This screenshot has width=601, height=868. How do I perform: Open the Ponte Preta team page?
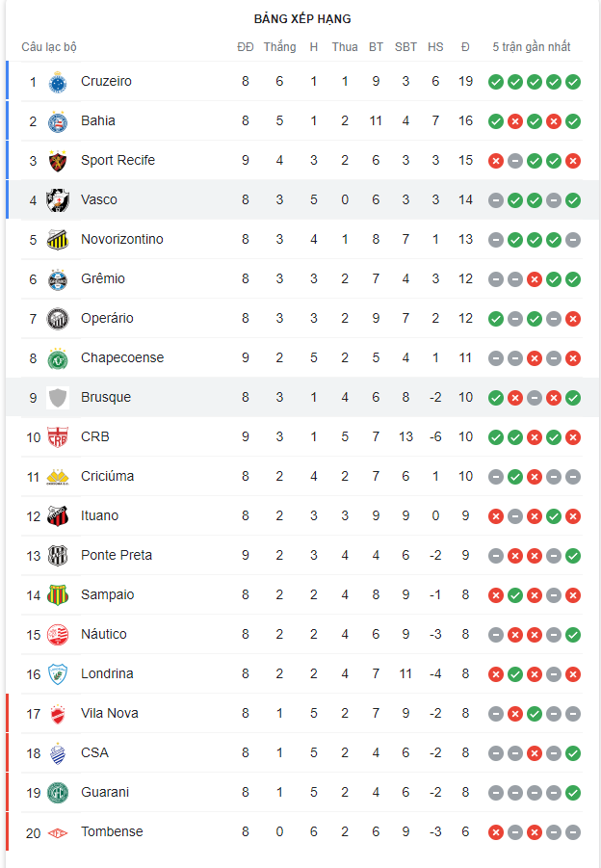tap(116, 555)
